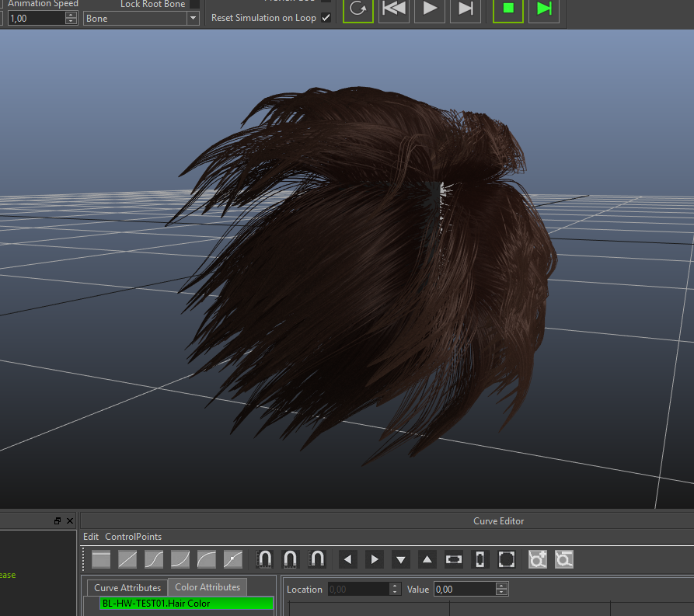Enable Reset Simulation on Loop
This screenshot has height=616, width=694.
click(327, 17)
